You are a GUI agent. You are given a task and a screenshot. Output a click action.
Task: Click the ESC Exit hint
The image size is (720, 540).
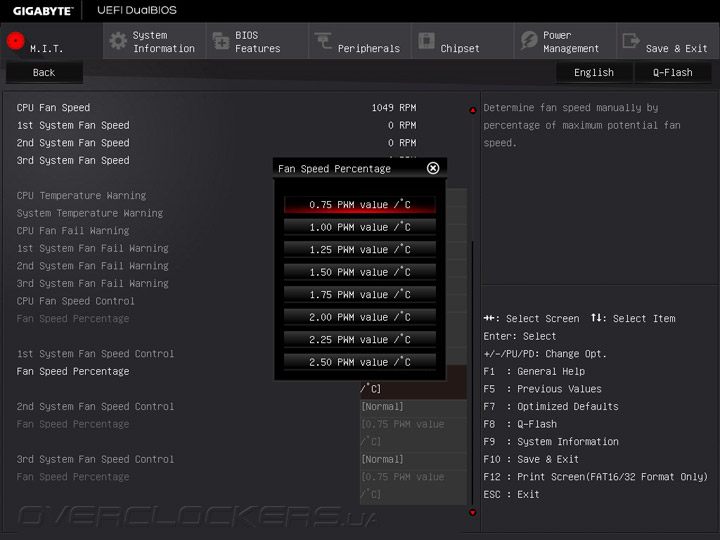(511, 495)
